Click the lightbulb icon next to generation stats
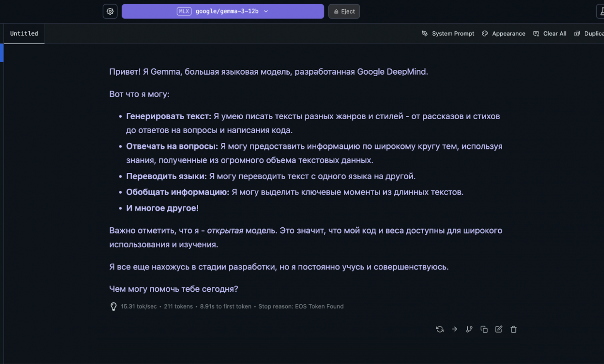The width and height of the screenshot is (604, 364). (113, 306)
